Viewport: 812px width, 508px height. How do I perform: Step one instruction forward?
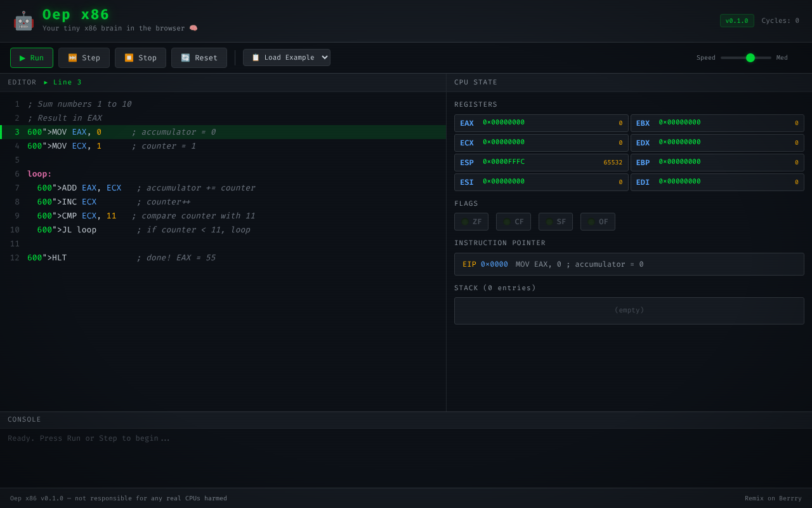click(x=84, y=58)
